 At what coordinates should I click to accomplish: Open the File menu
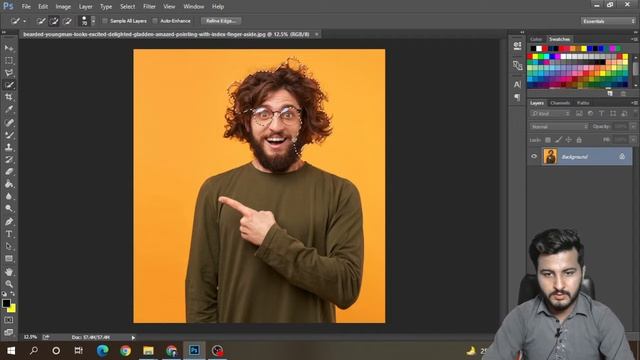[x=26, y=7]
